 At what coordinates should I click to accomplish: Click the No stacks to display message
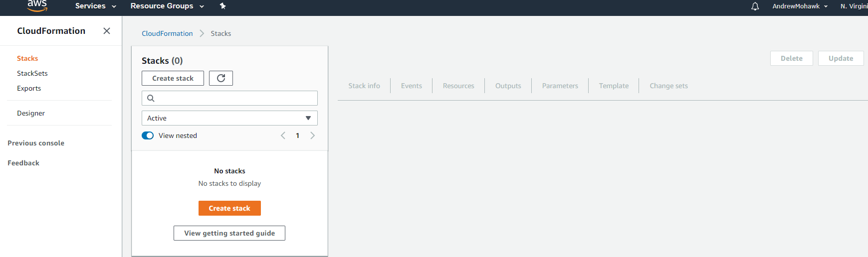(x=229, y=183)
